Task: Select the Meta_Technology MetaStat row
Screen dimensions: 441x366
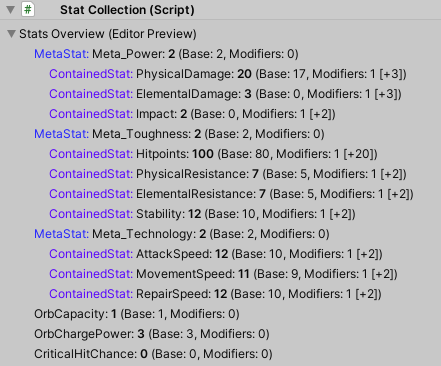Action: point(182,234)
